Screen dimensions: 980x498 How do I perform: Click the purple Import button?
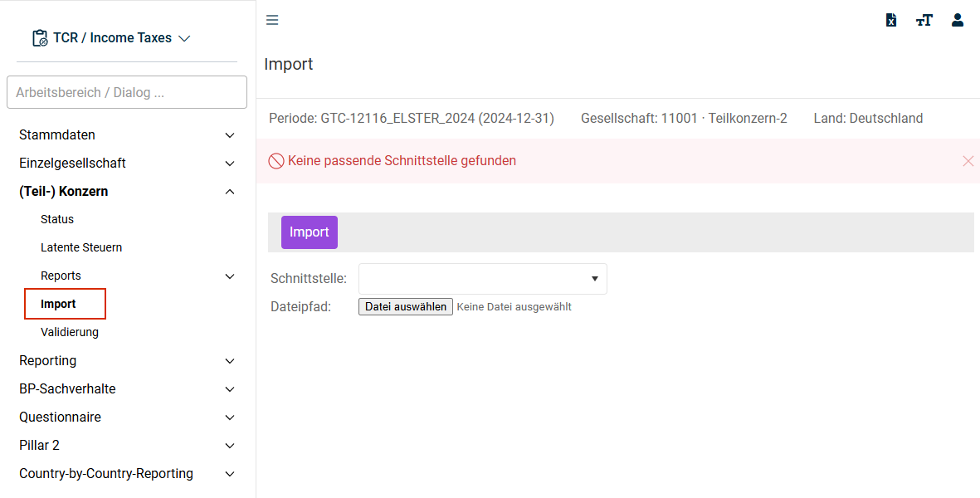pos(310,232)
